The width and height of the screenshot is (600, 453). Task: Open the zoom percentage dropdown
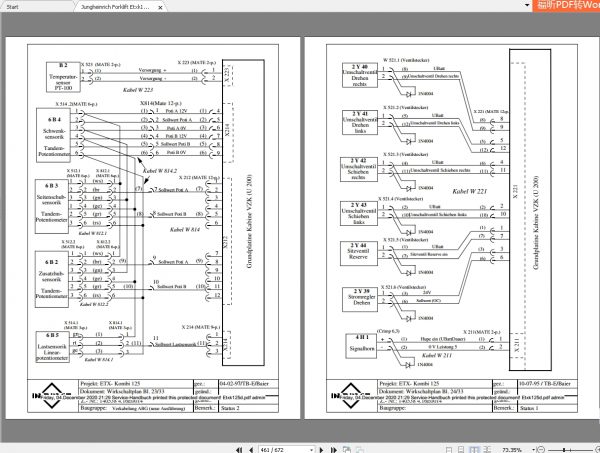pyautogui.click(x=533, y=450)
